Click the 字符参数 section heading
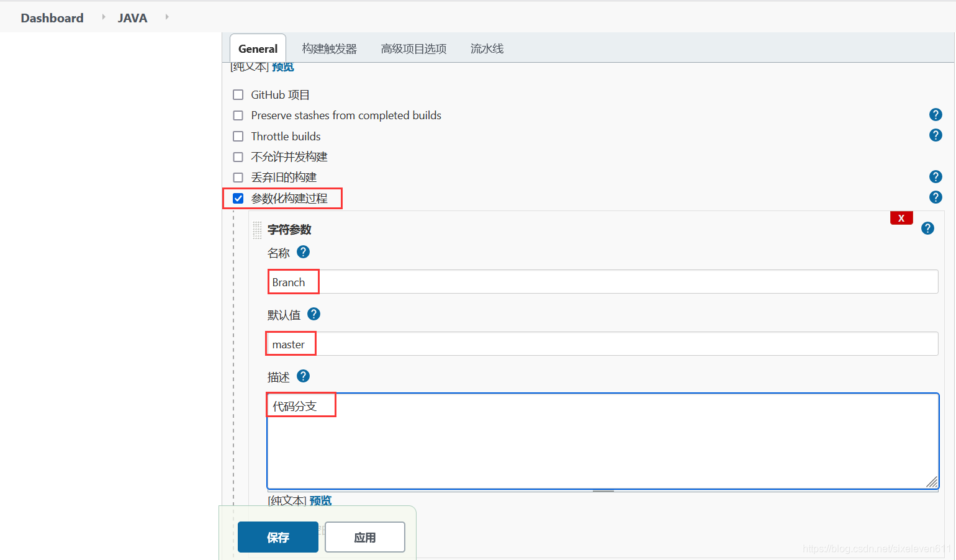956x560 pixels. [289, 230]
